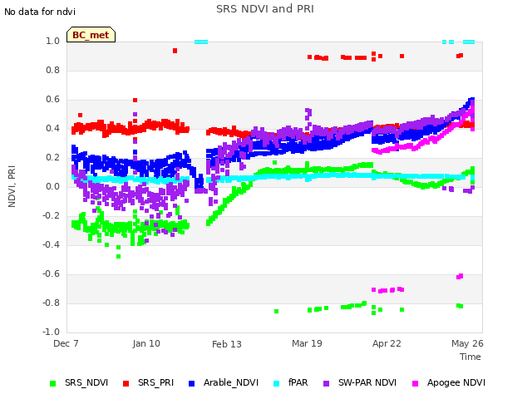The image size is (532, 399).
Task: Click the 0.0 y-axis tick label
Action: (52, 186)
